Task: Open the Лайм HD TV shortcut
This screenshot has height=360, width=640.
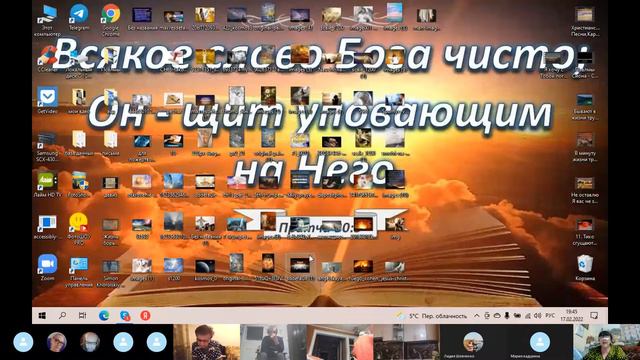Action: pyautogui.click(x=47, y=184)
